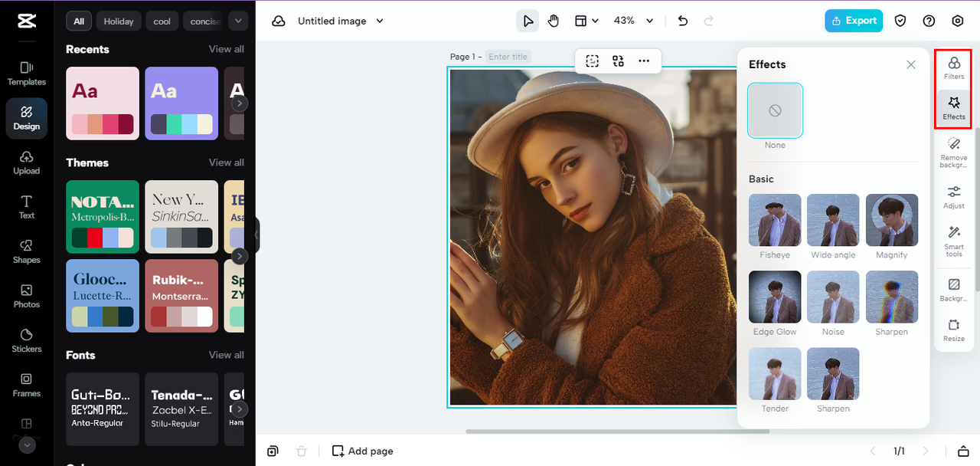This screenshot has width=980, height=466.
Task: Open the 43% zoom level dropdown
Action: tap(634, 21)
